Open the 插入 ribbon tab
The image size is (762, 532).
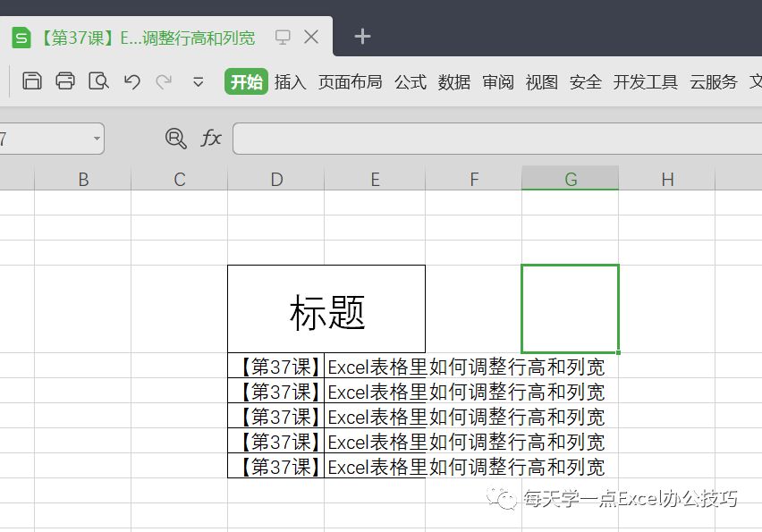[x=290, y=81]
